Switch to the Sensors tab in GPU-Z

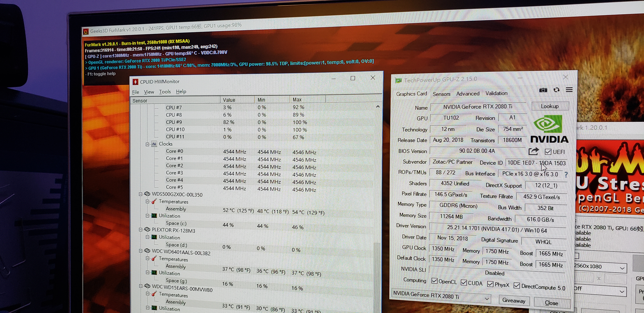[441, 94]
